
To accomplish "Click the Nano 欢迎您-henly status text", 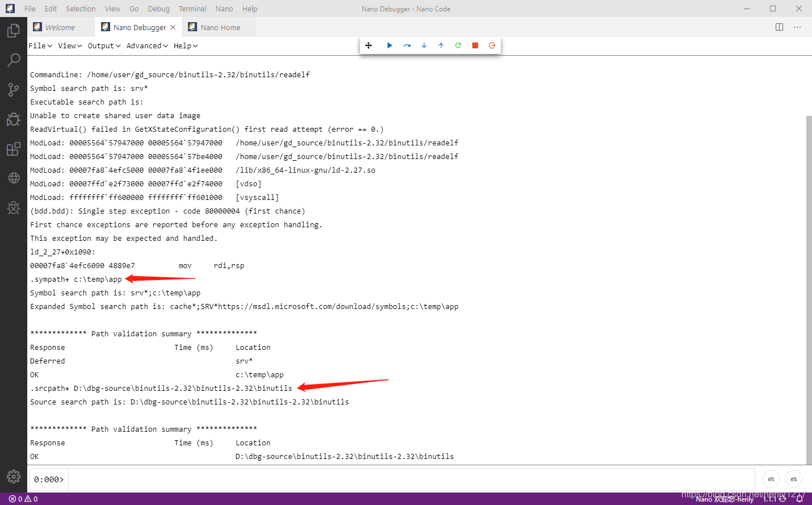I will coord(725,499).
